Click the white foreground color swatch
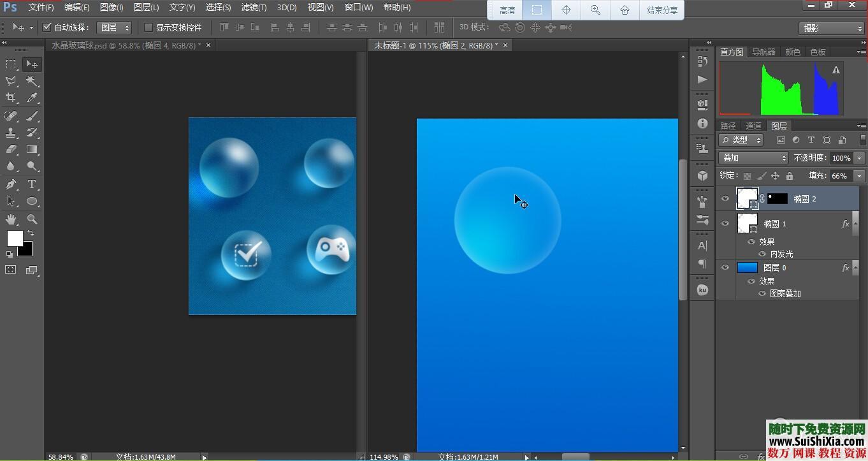The width and height of the screenshot is (868, 461). [14, 238]
